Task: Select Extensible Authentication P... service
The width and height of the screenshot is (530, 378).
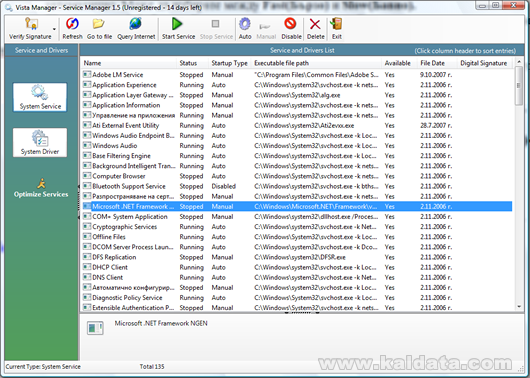Action: [x=297, y=308]
